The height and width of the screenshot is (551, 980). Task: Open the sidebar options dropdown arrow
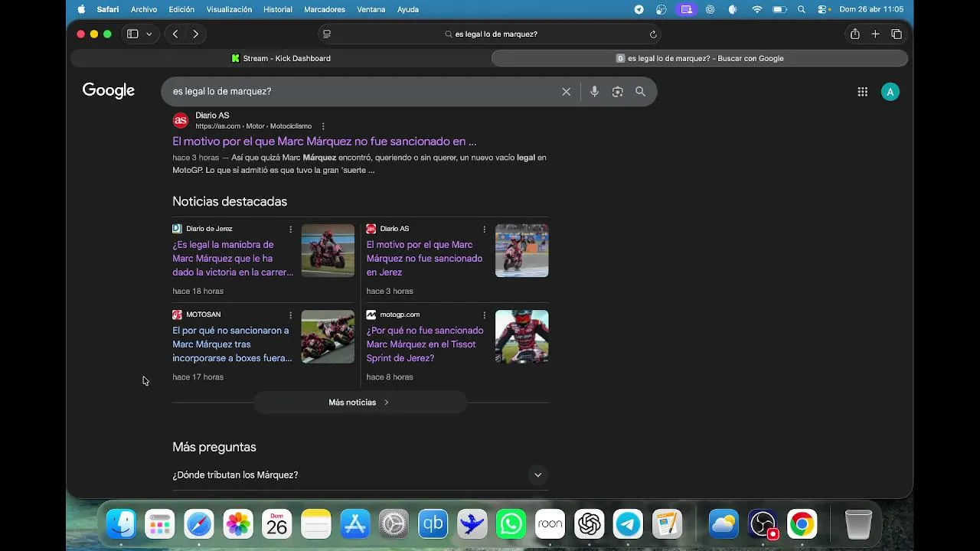click(149, 34)
